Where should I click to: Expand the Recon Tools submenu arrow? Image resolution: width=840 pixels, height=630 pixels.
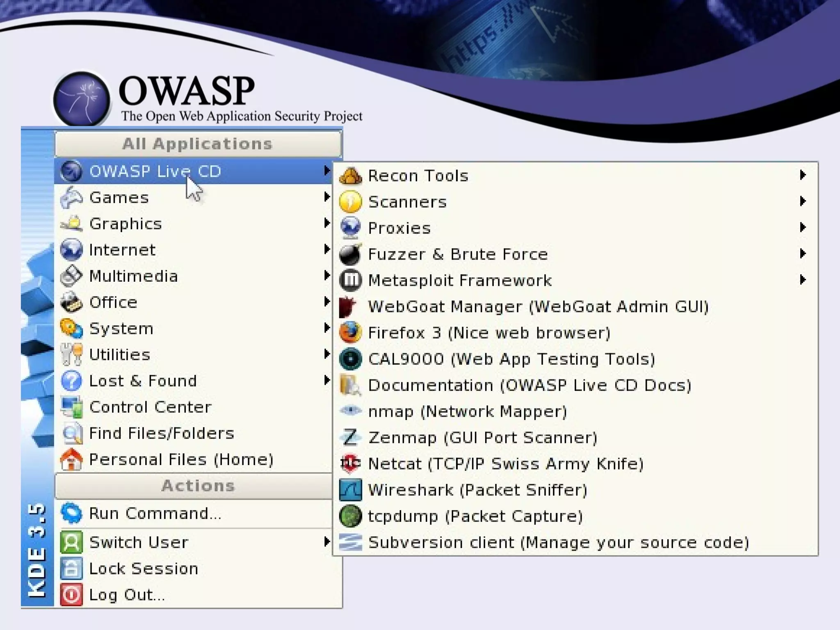pyautogui.click(x=803, y=175)
